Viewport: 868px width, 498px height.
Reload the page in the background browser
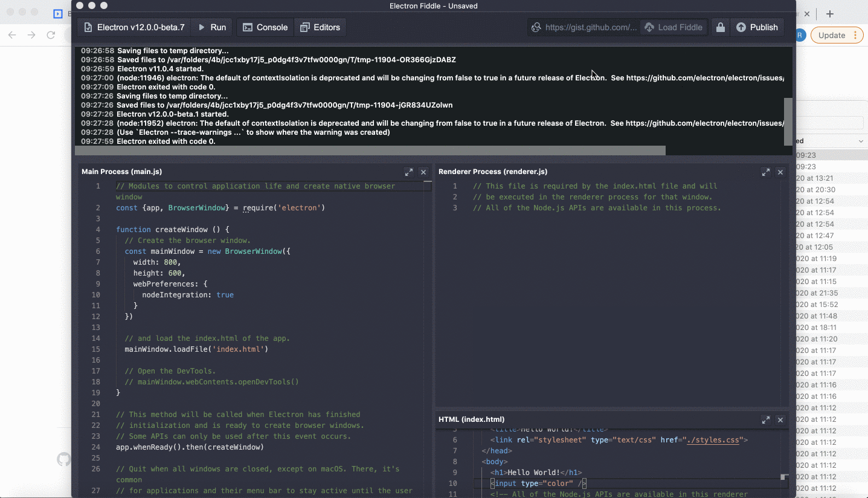coord(51,35)
